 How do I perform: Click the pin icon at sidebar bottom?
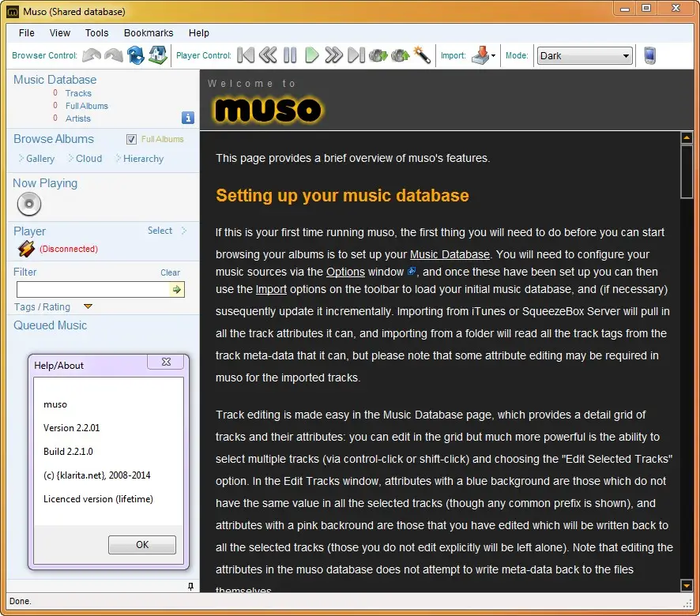pyautogui.click(x=190, y=586)
